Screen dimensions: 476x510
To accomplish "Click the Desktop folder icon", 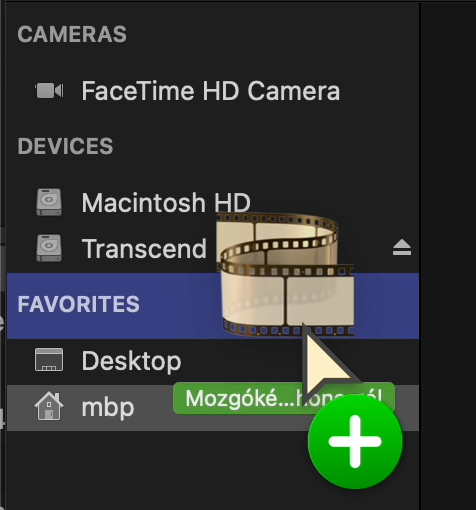I will click(x=49, y=360).
